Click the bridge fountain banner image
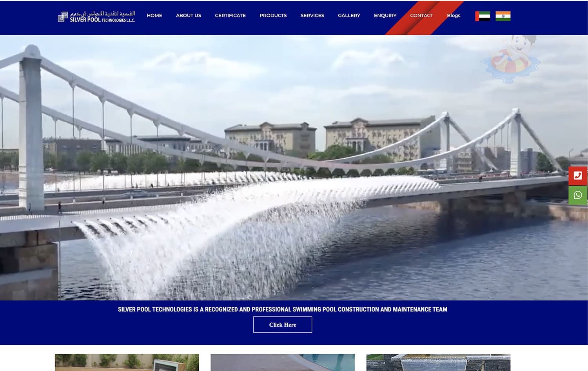The height and width of the screenshot is (371, 588). pos(294,168)
